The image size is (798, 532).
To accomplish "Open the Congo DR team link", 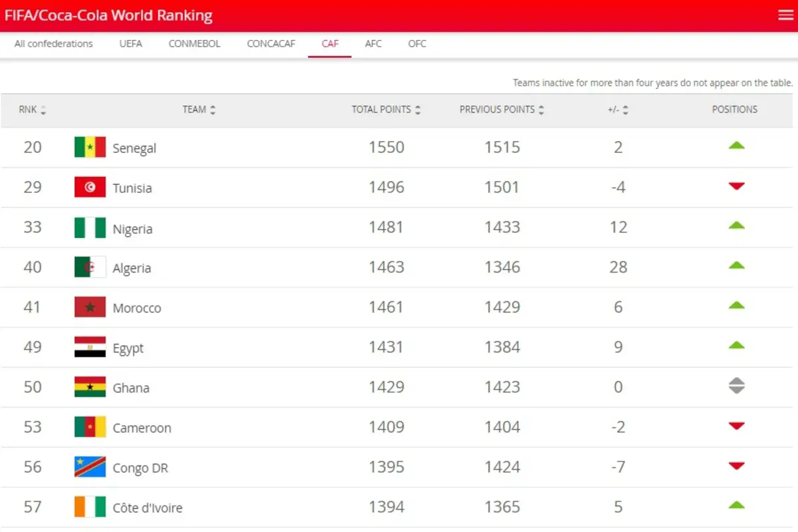I will point(140,467).
